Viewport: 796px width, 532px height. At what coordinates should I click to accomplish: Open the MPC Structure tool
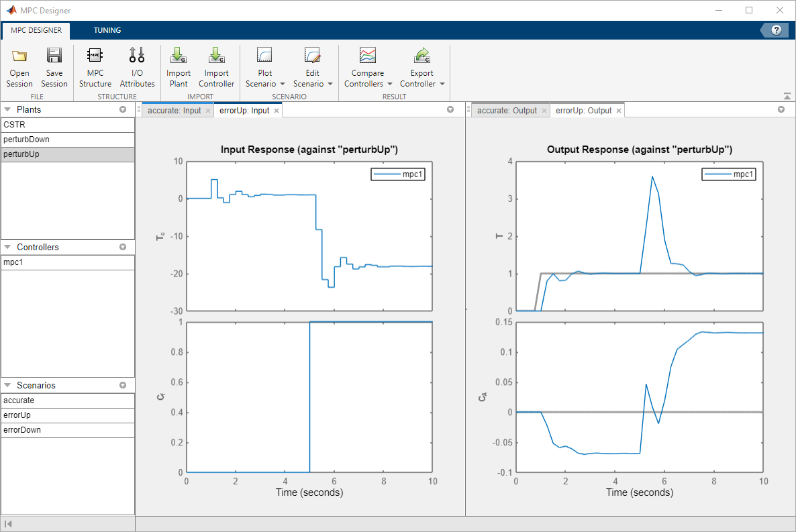tap(95, 68)
